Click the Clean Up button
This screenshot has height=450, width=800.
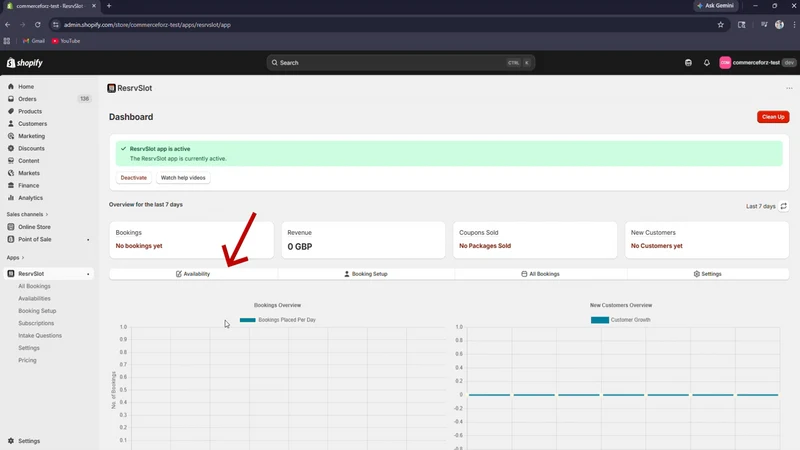pos(773,117)
